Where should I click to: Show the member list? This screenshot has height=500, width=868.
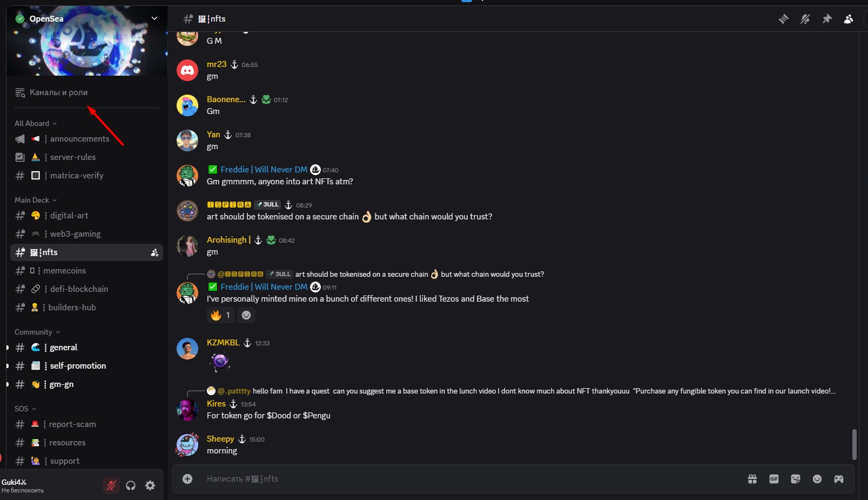point(849,19)
